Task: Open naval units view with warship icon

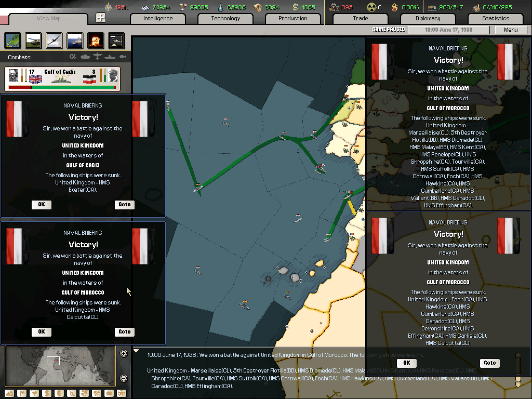Action: 75,40
